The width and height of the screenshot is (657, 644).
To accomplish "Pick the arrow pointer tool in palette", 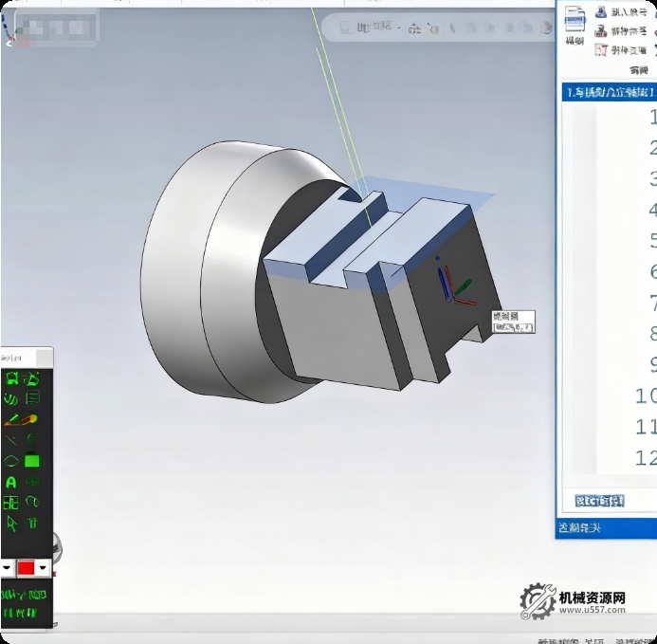I will coord(11,523).
